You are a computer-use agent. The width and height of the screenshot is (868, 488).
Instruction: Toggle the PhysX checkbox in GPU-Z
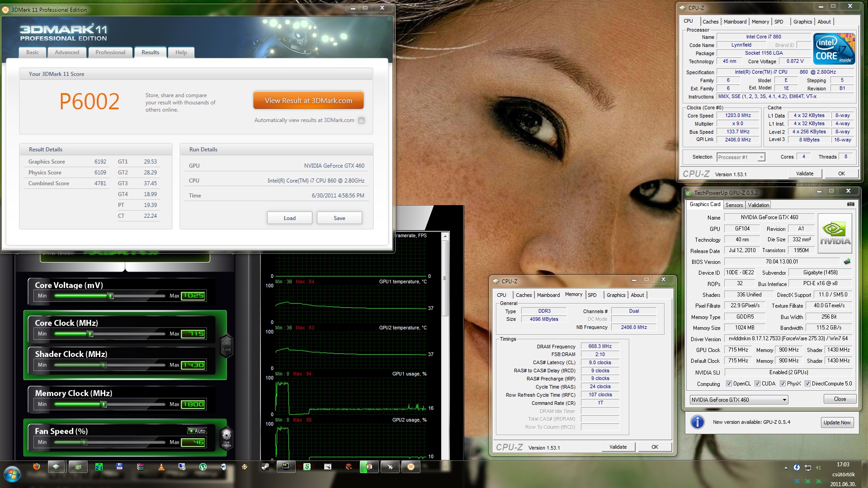coord(783,384)
